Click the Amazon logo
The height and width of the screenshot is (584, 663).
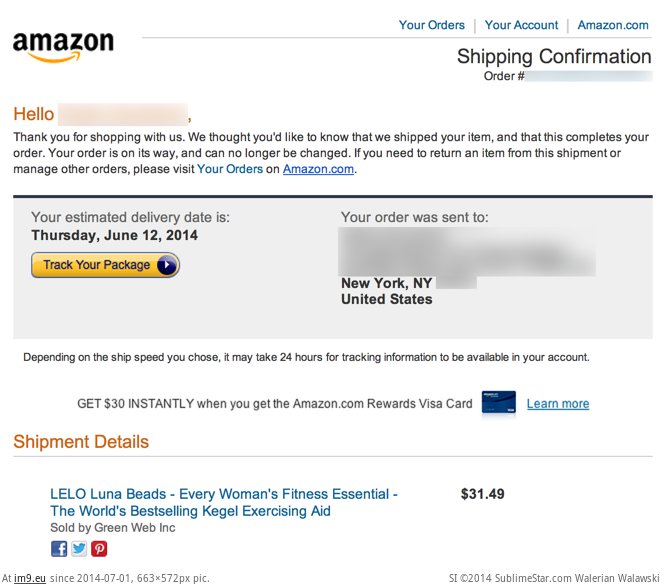[x=63, y=47]
